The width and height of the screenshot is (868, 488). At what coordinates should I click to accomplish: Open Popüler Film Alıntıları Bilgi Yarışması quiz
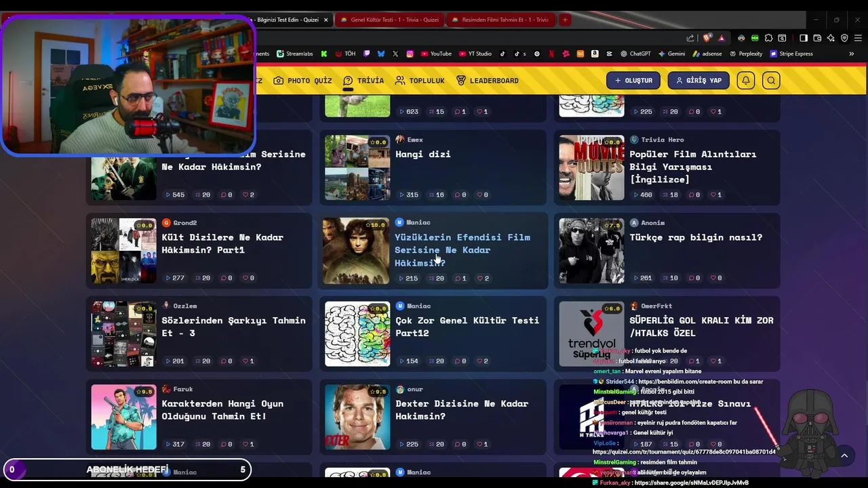[693, 167]
